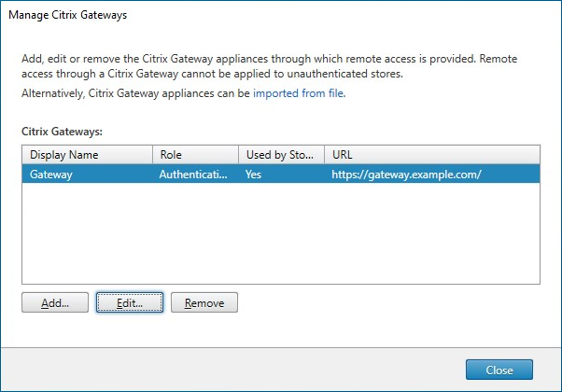This screenshot has width=562, height=392.
Task: Open the Edit... gateway dialog
Action: click(130, 302)
